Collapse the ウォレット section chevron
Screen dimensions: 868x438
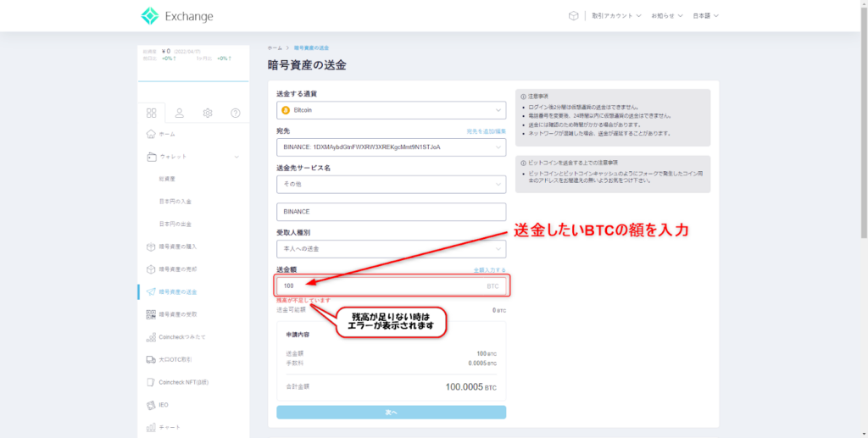click(237, 157)
